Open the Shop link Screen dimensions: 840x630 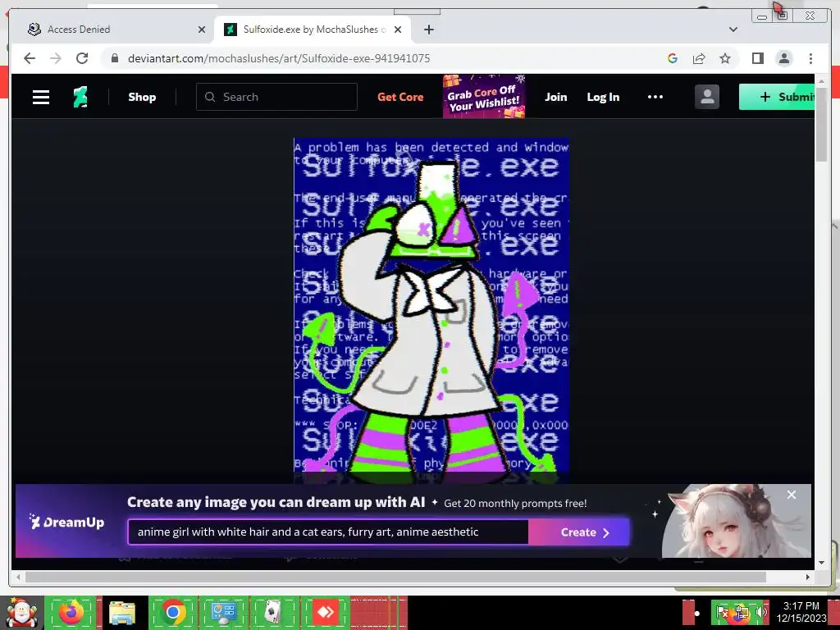(142, 97)
